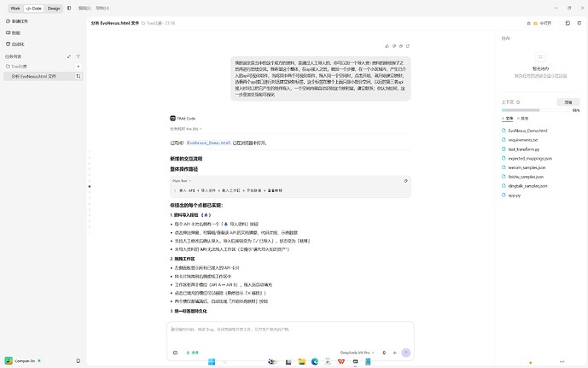Click the file icon beside requirements.txt
The image size is (588, 368).
point(504,139)
